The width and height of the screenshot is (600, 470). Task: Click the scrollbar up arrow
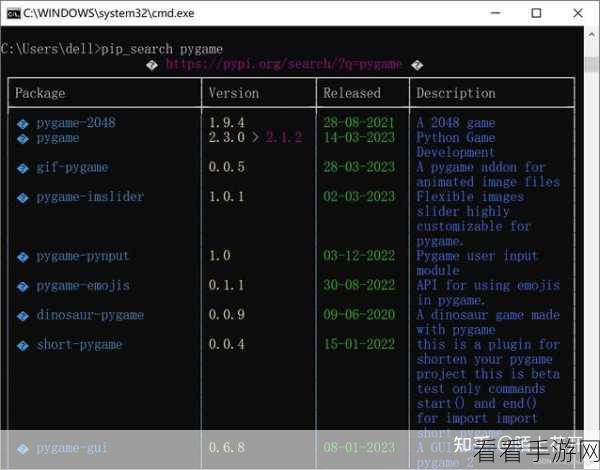[592, 34]
